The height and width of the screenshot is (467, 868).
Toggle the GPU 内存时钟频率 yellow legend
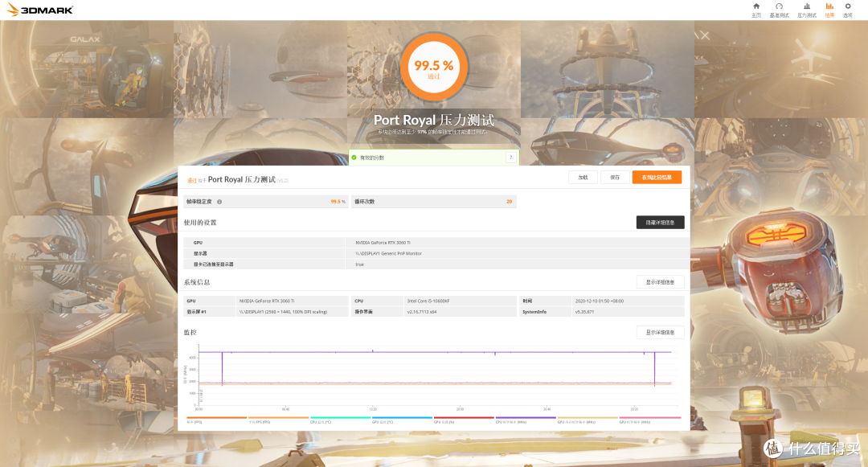coord(588,420)
